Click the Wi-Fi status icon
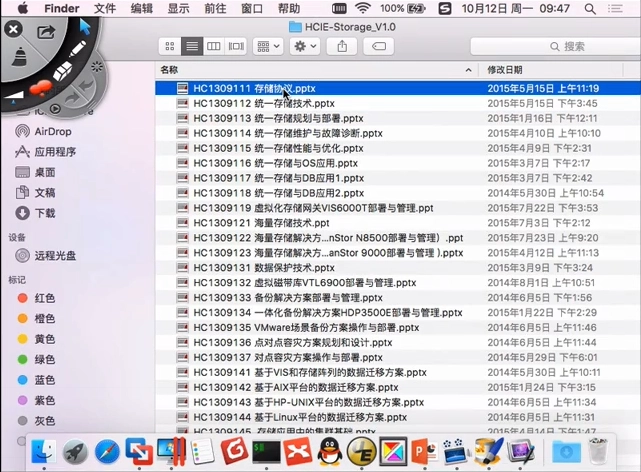This screenshot has width=641, height=472. (363, 8)
